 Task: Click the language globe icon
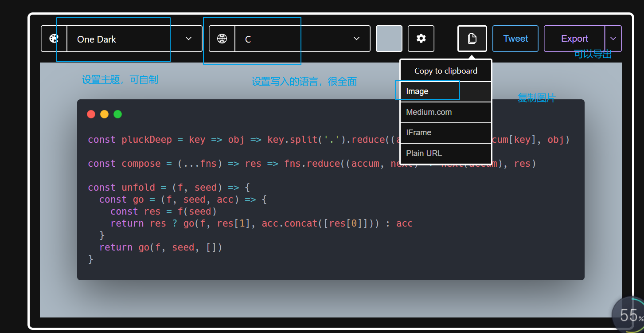coord(222,39)
